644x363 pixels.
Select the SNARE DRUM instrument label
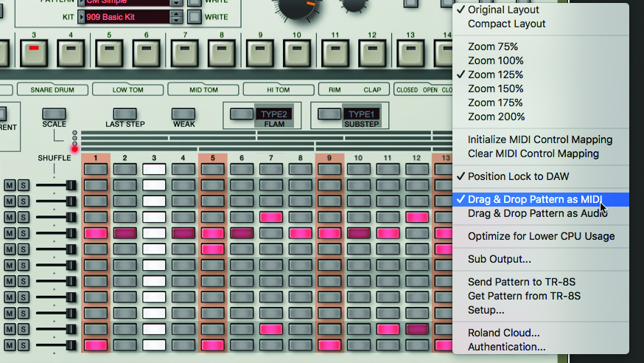[x=52, y=89]
